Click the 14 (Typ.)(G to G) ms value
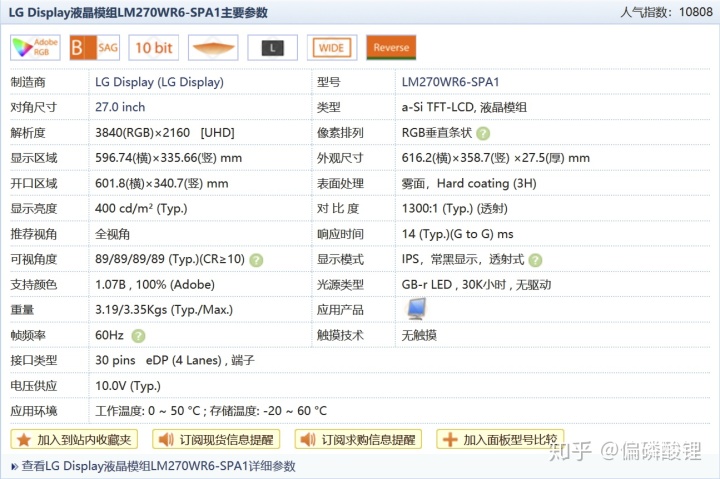This screenshot has height=479, width=720. [x=457, y=234]
